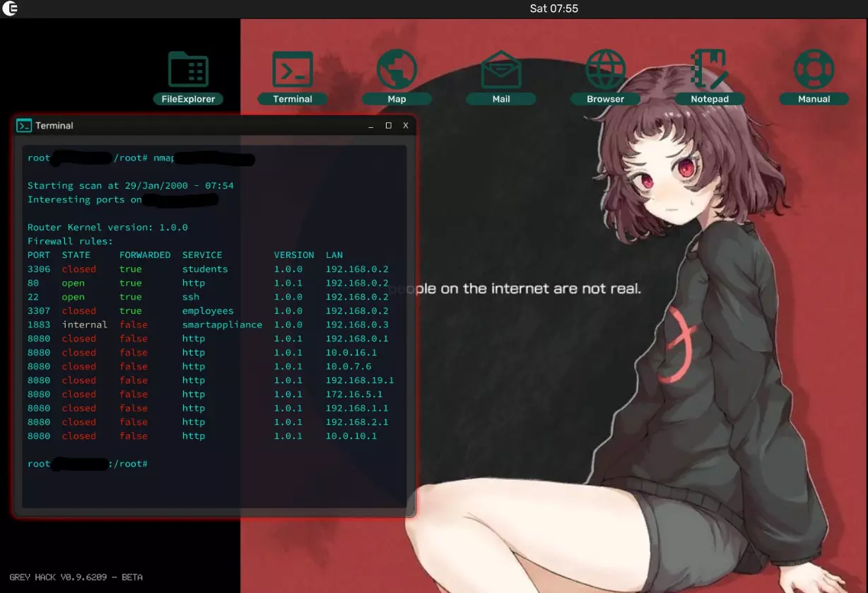The image size is (868, 593).
Task: Click the FORWARDED column header
Action: pyautogui.click(x=145, y=255)
